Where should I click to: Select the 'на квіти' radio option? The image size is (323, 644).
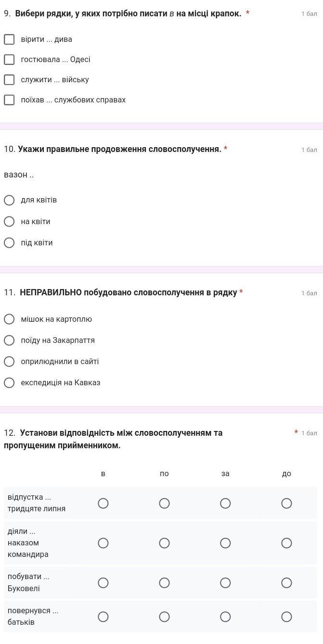9,222
